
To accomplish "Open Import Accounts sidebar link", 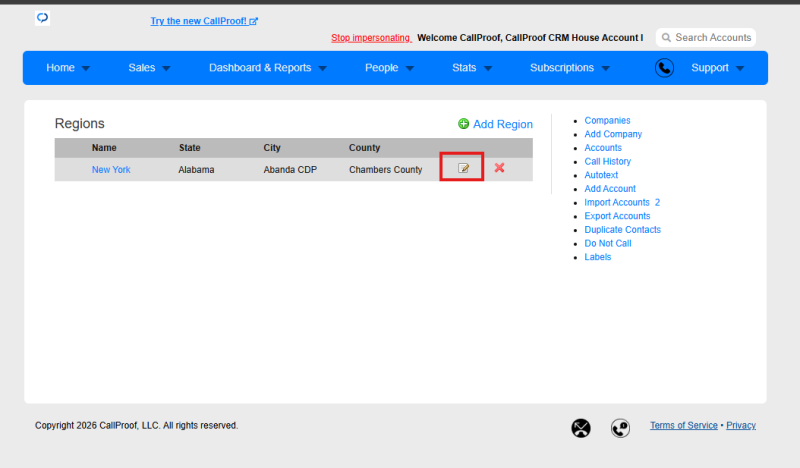I will [617, 203].
